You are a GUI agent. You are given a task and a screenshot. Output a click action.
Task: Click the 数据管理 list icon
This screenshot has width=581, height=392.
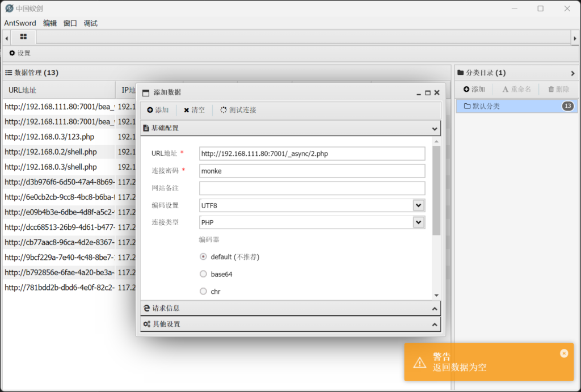(x=8, y=73)
